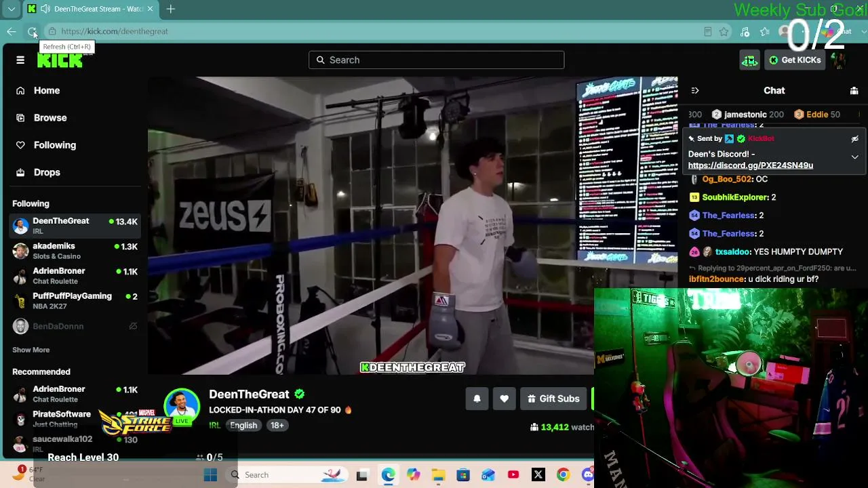Open File Explorer from the taskbar
Screen dimensions: 868x488
[x=438, y=475]
